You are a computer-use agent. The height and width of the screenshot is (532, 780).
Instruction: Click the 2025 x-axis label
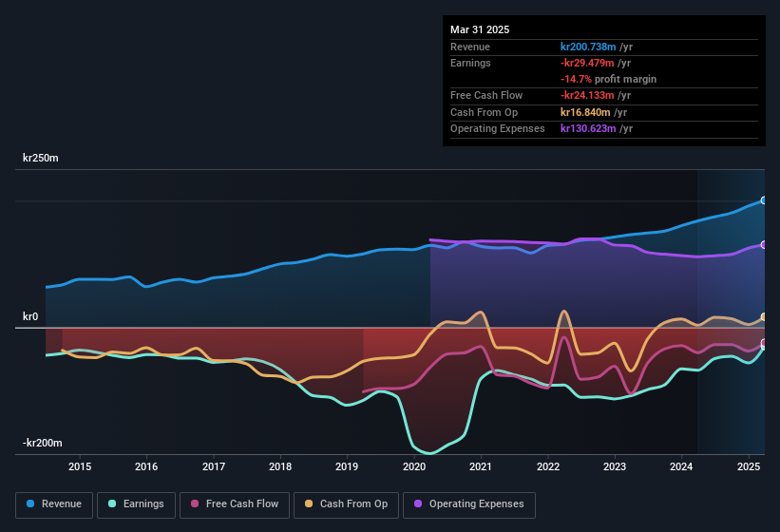[x=749, y=466]
